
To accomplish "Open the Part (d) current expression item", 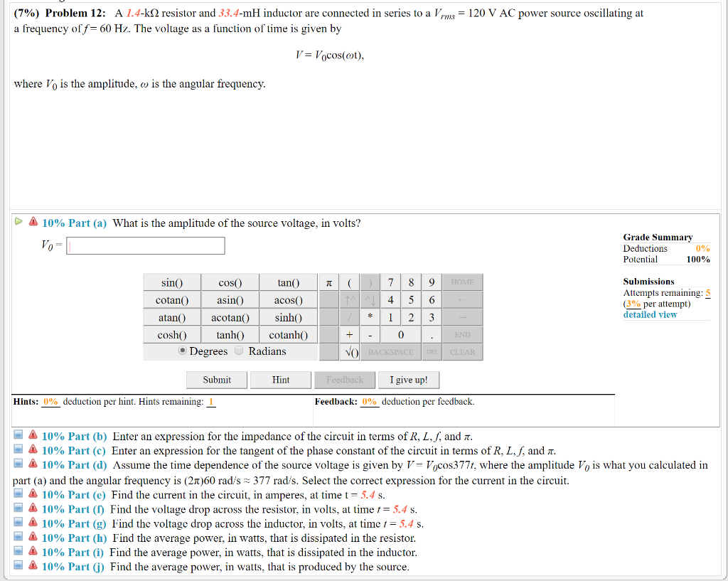I will [18, 464].
